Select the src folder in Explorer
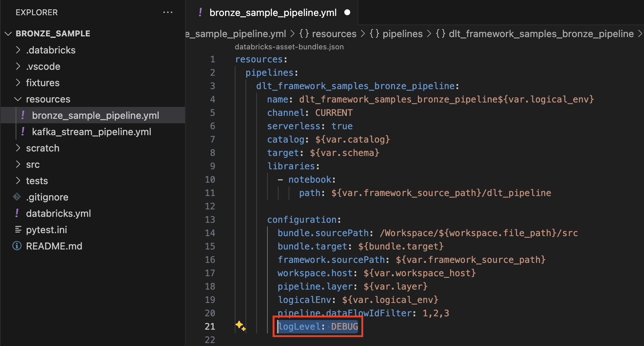 click(33, 164)
